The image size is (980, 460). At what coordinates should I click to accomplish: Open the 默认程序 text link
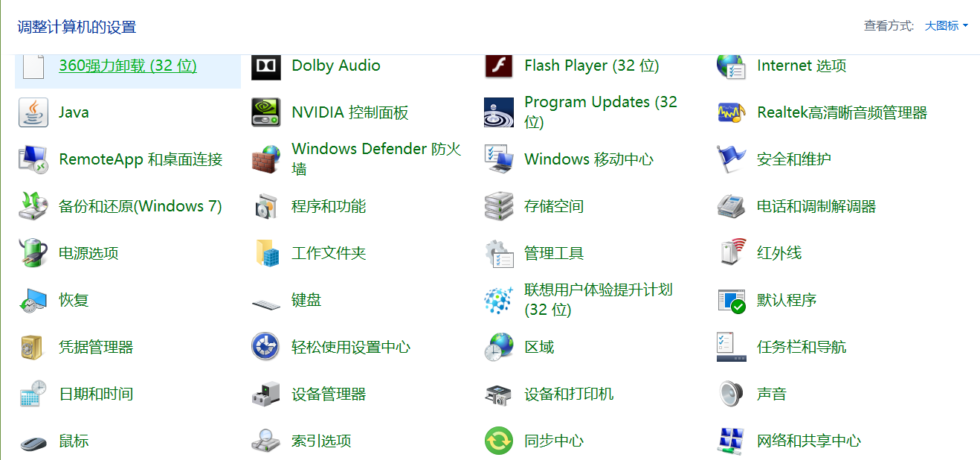787,300
